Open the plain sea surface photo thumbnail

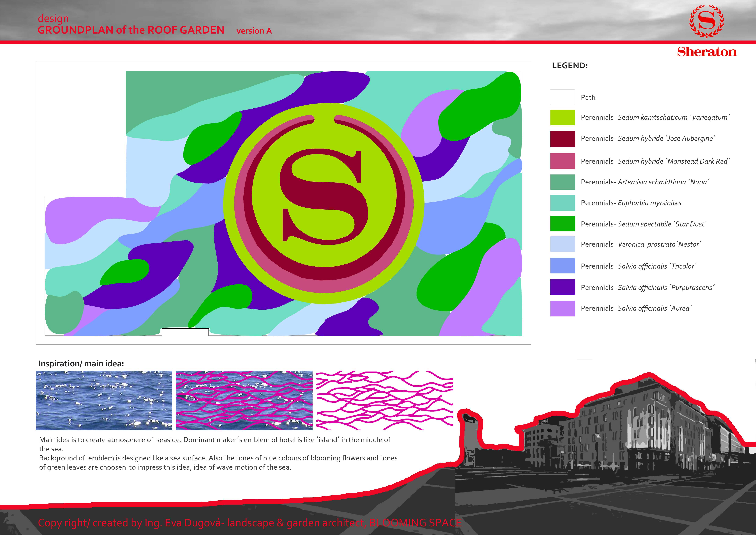coord(104,400)
